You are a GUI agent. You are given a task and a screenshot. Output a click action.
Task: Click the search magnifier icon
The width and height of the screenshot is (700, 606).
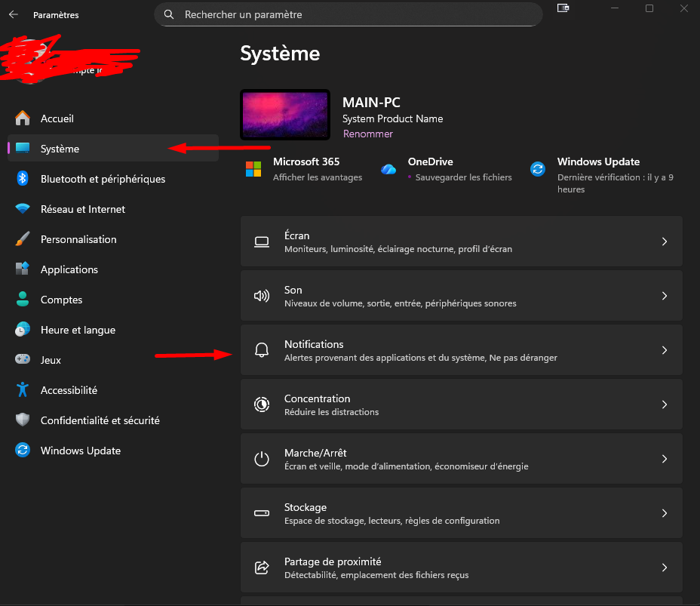pyautogui.click(x=169, y=14)
